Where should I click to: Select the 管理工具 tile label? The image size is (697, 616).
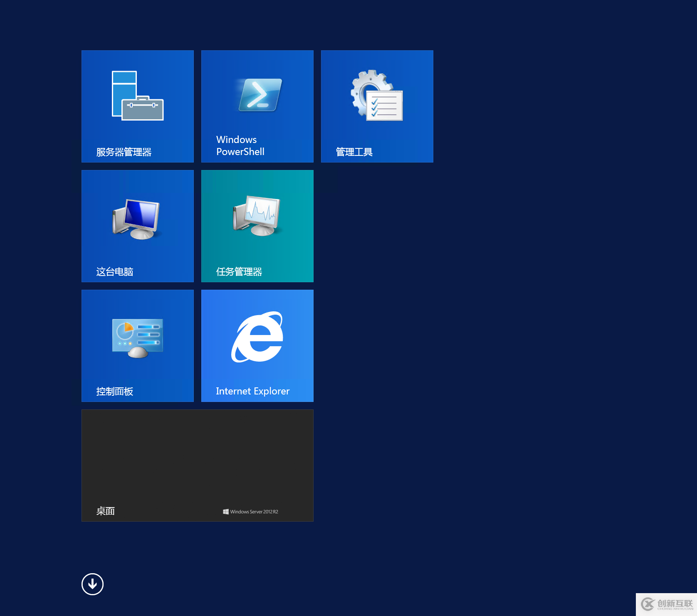tap(354, 152)
